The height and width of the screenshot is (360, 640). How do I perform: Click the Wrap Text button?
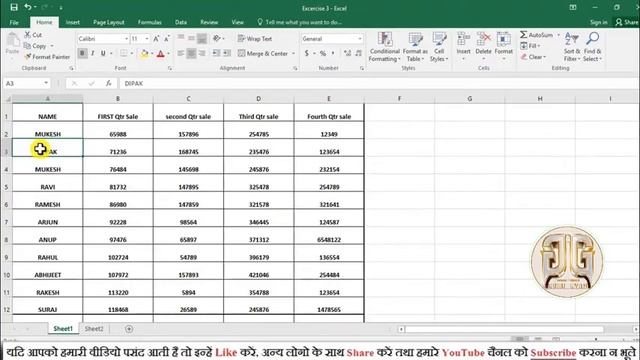click(x=255, y=39)
